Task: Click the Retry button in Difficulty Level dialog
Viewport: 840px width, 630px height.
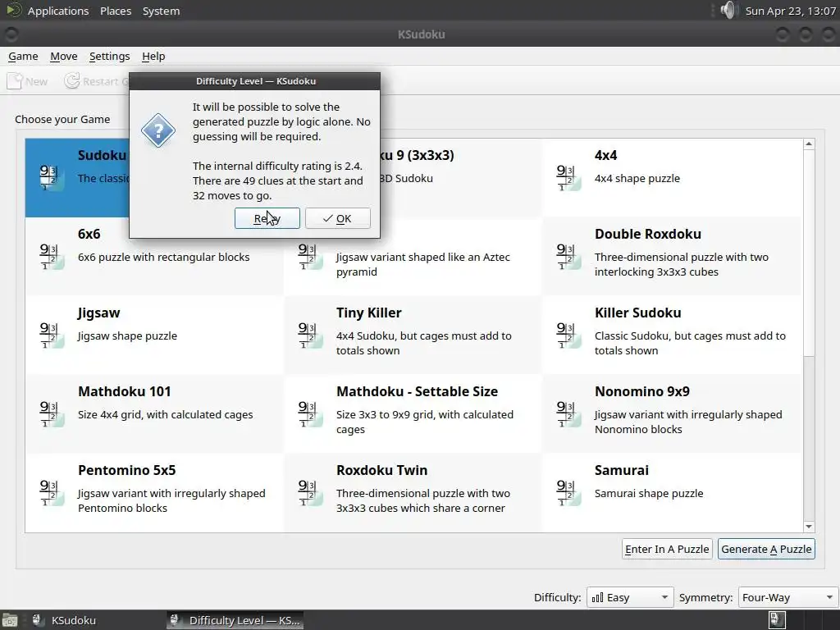Action: click(x=267, y=218)
